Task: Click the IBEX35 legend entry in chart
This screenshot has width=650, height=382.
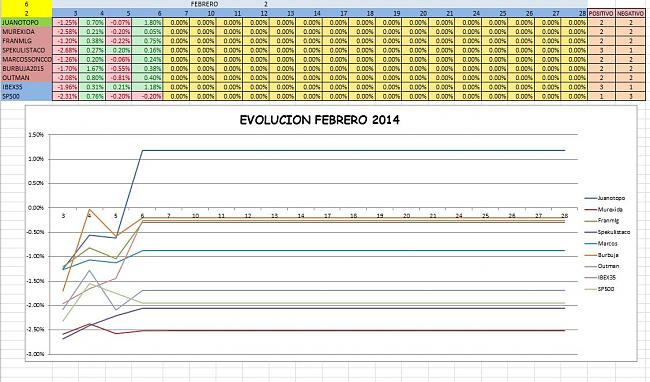Action: [600, 278]
